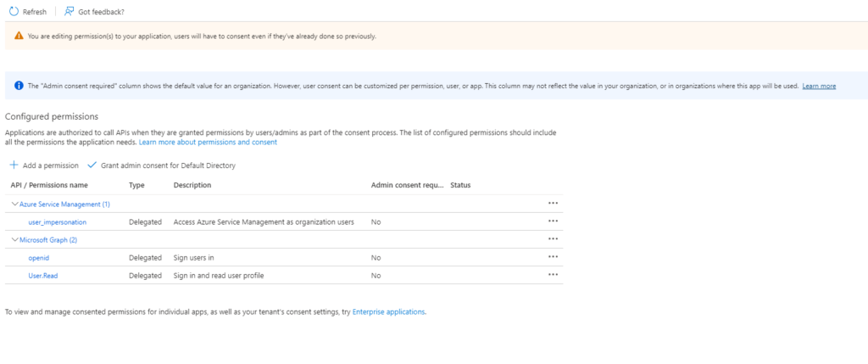Click Add a permission text

click(50, 165)
